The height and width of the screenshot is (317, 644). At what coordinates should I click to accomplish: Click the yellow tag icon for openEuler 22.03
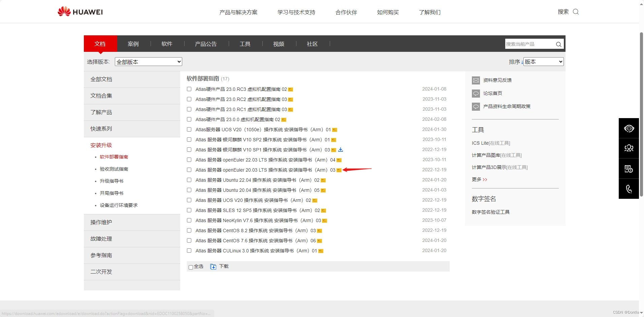coord(339,160)
